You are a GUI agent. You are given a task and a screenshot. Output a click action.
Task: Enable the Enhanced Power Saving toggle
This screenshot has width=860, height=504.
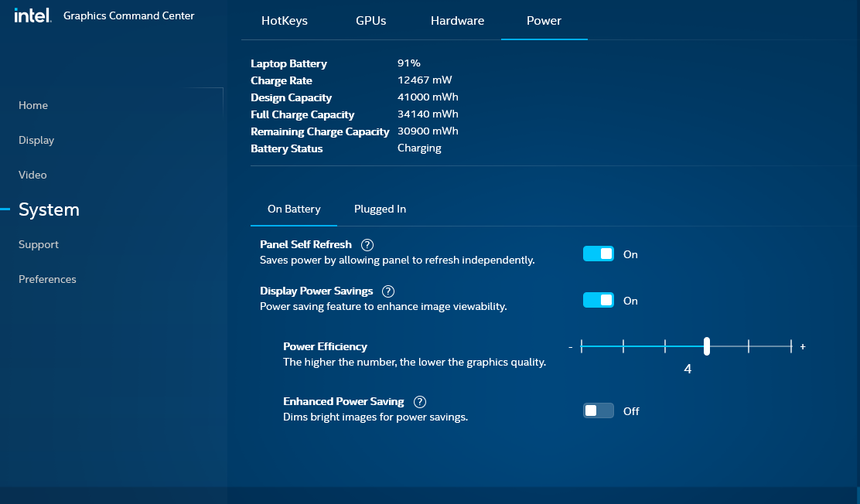click(x=598, y=410)
